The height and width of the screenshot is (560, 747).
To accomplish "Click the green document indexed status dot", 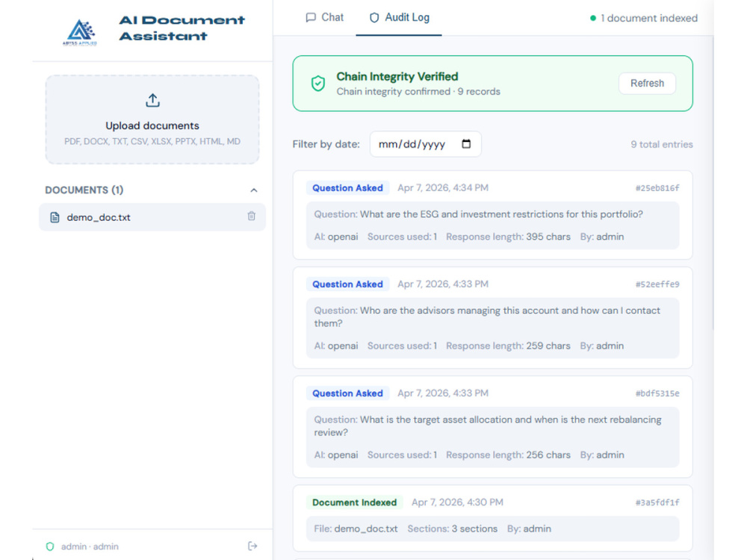I will (593, 18).
